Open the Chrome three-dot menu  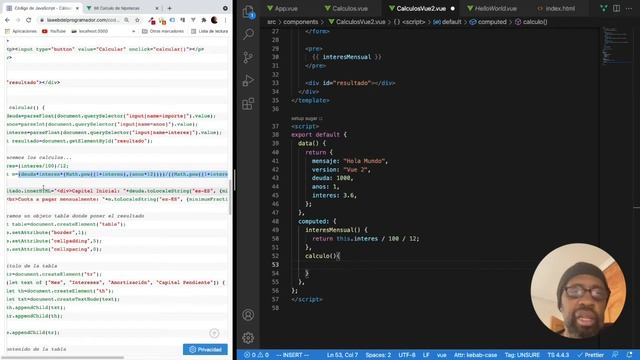pos(225,20)
